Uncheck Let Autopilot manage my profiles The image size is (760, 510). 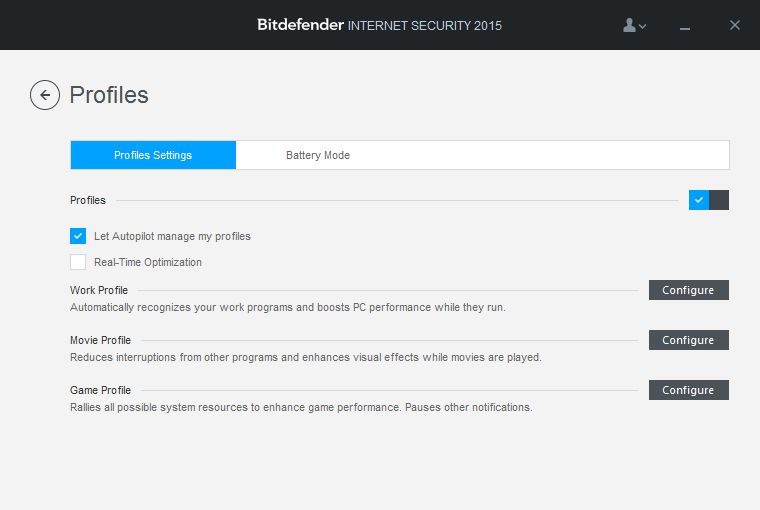coord(78,236)
